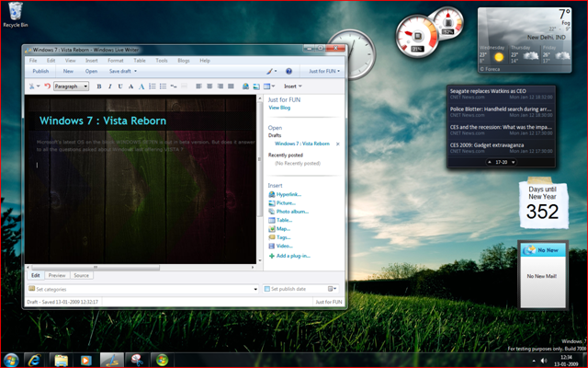Toggle the Set publish date checkbox
The image size is (588, 368).
pos(267,289)
